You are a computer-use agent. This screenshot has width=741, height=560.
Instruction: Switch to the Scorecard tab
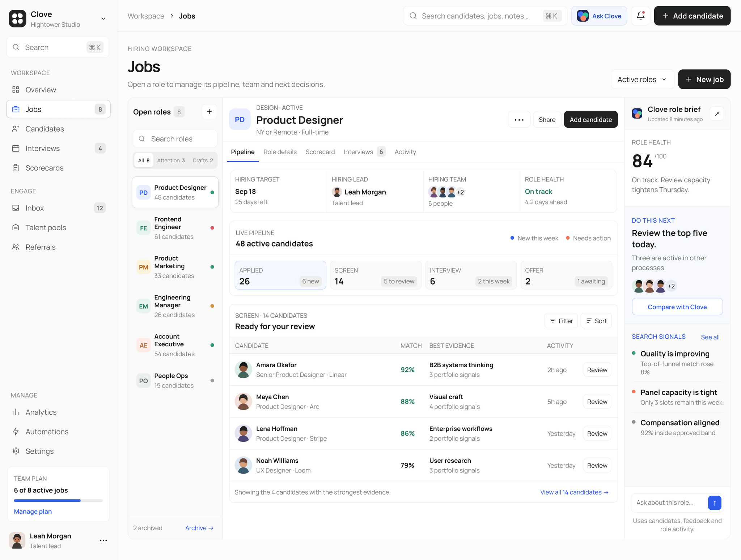[320, 152]
